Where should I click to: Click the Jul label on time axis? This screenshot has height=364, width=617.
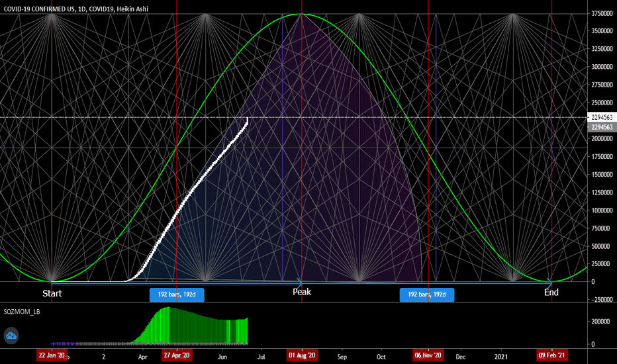tap(261, 357)
